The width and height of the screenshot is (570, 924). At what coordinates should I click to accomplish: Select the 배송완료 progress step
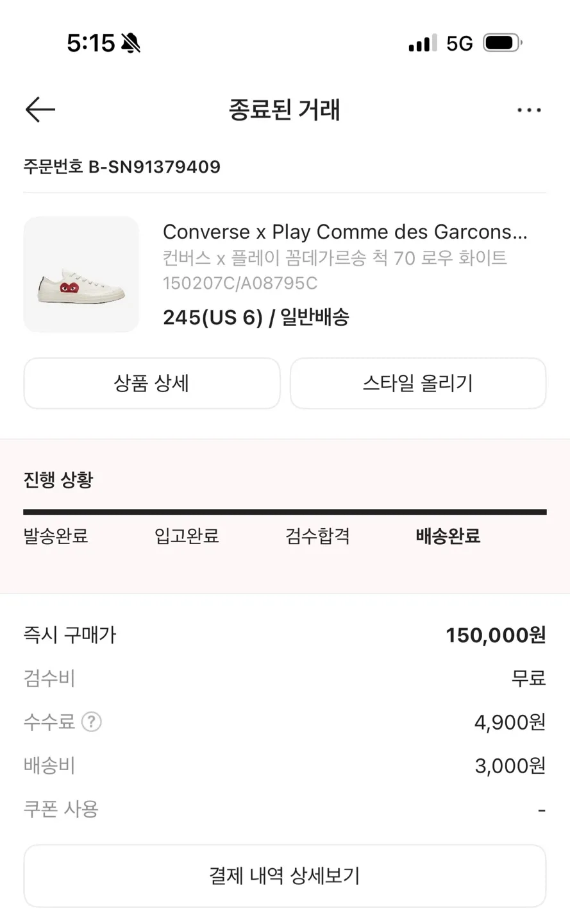point(448,536)
